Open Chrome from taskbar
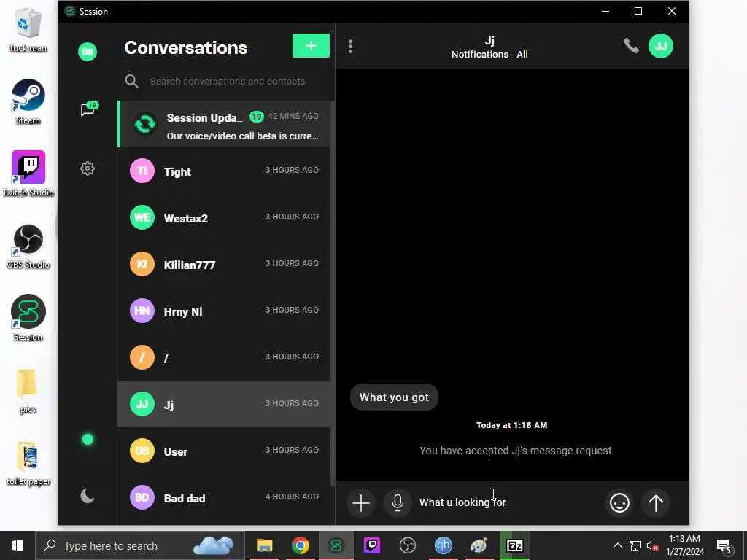 pyautogui.click(x=300, y=545)
